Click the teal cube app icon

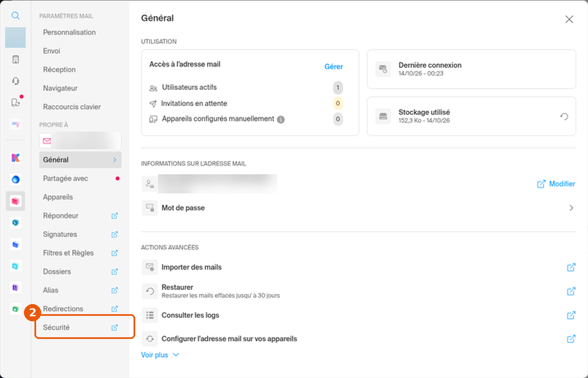(x=16, y=223)
